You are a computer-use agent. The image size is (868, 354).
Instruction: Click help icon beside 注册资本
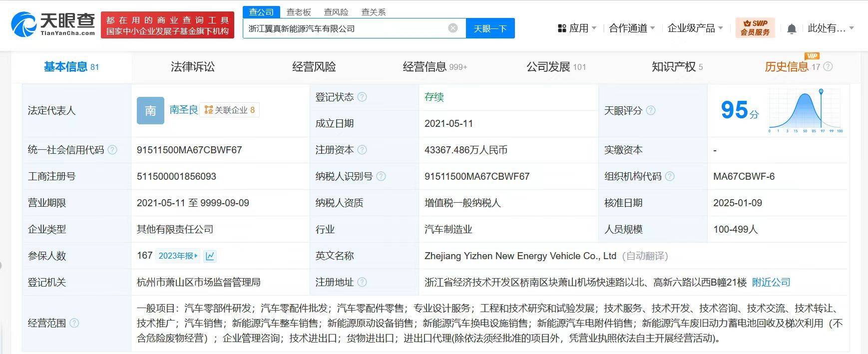[x=362, y=150]
